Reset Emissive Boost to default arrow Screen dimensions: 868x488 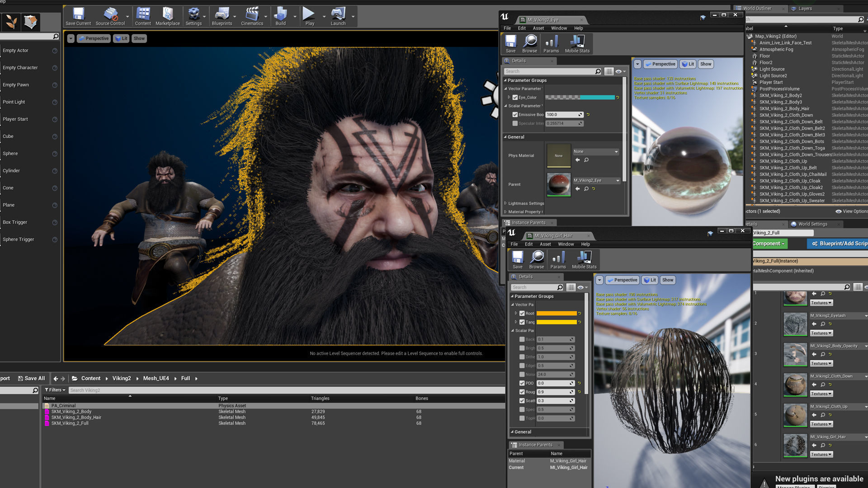click(x=588, y=115)
